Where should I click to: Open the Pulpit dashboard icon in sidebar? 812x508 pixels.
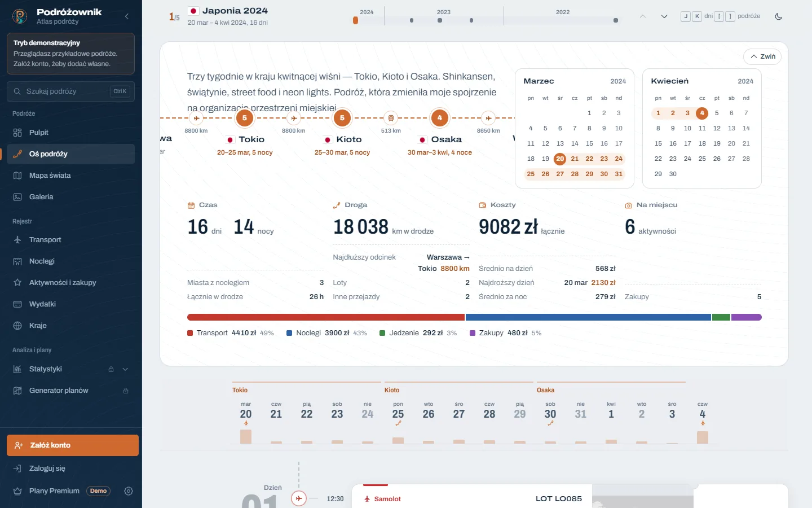click(17, 133)
